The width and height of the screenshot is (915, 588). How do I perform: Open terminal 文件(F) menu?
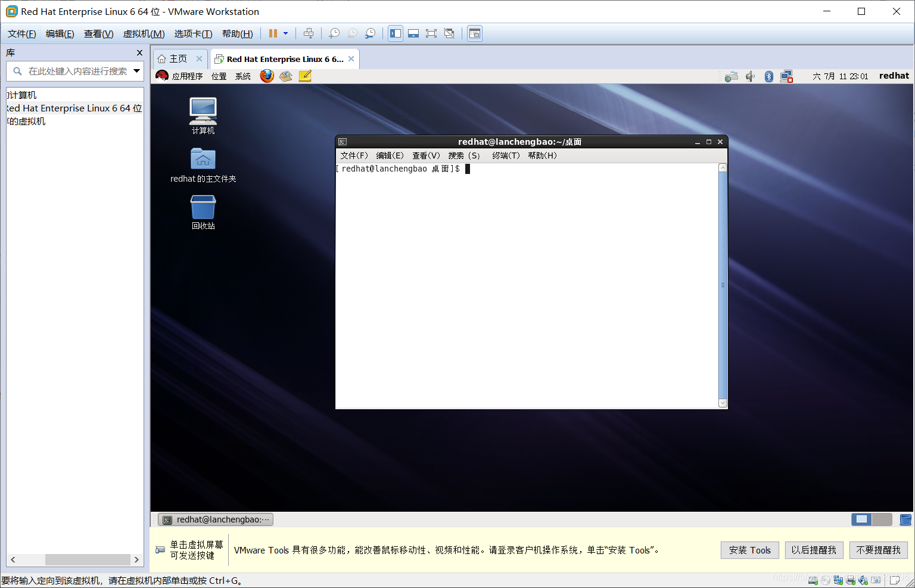pos(354,155)
